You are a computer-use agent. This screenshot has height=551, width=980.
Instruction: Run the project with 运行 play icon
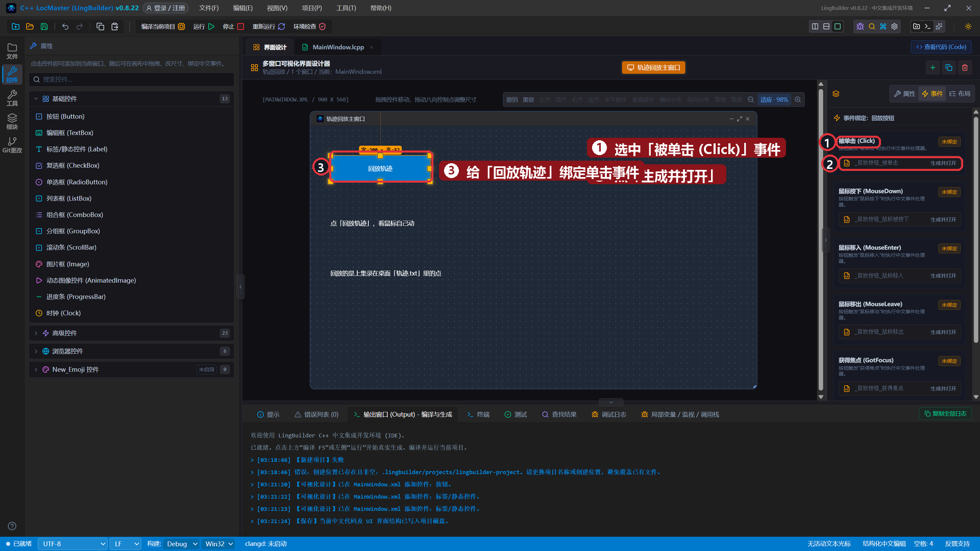pos(204,27)
